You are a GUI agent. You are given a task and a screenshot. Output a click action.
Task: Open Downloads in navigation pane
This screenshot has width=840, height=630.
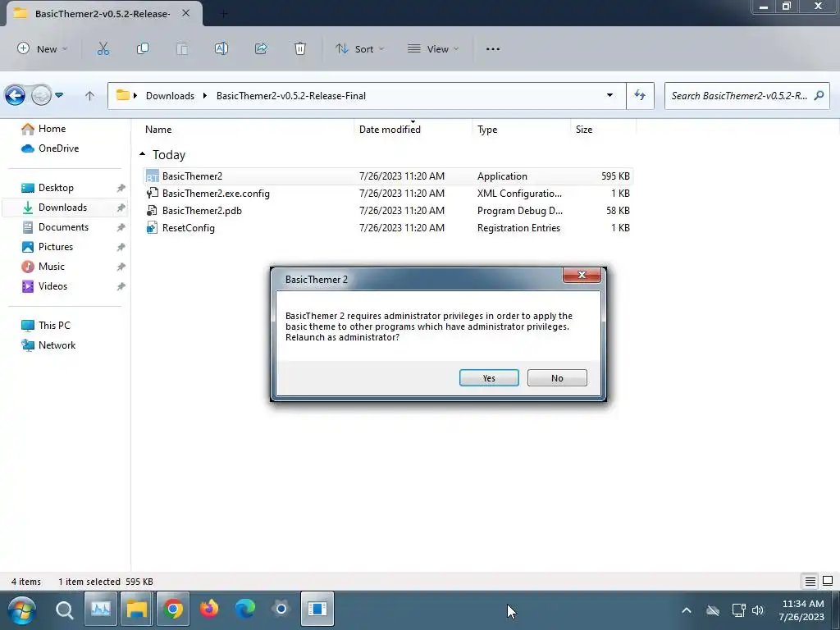coord(64,208)
